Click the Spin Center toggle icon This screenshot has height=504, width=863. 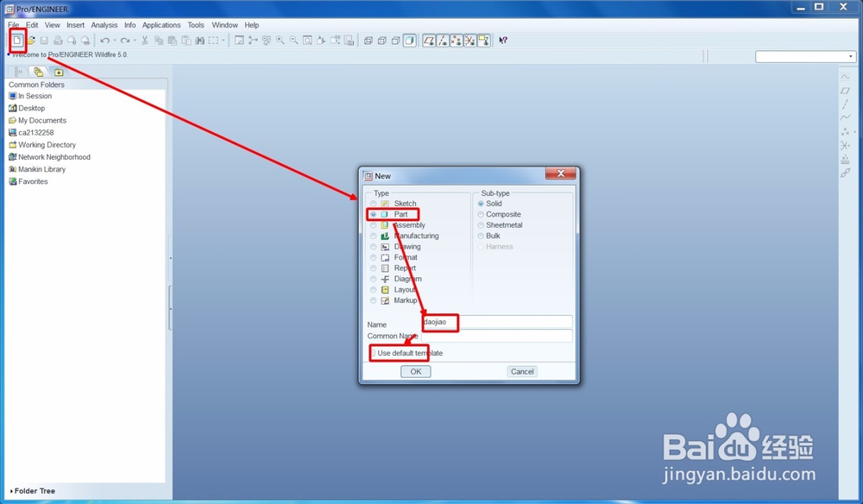coord(253,41)
